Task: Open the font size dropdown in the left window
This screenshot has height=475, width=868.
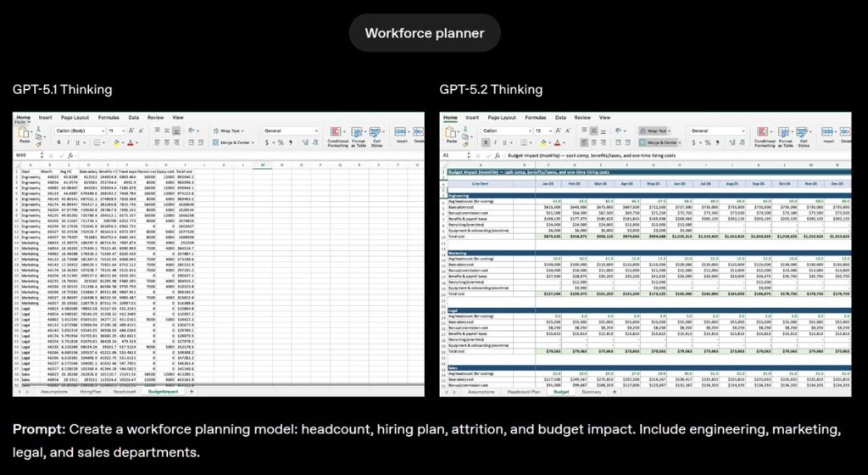Action: tap(115, 131)
